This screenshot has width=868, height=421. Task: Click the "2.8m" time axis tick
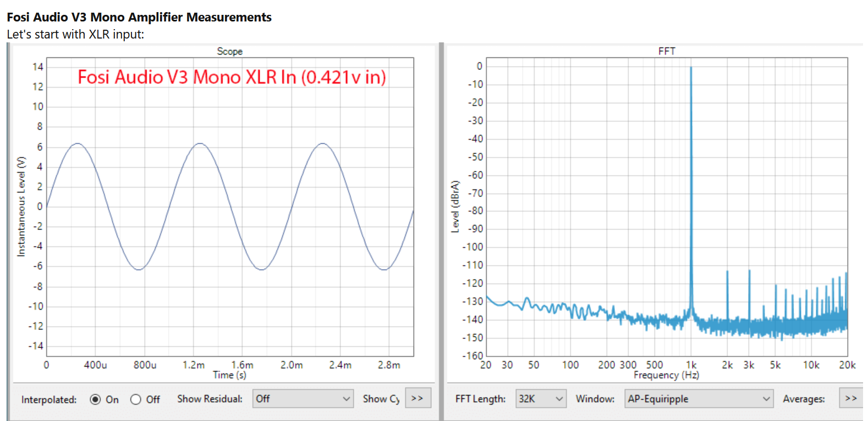(389, 365)
